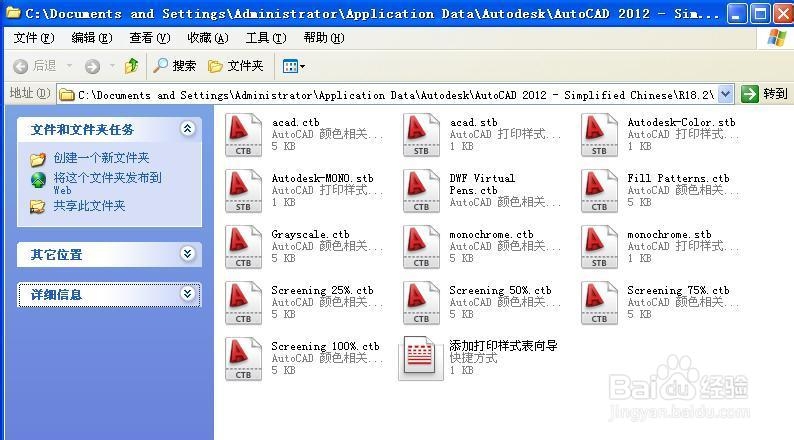Select the Grayscale.ctb file icon
Image resolution: width=794 pixels, height=440 pixels.
244,247
